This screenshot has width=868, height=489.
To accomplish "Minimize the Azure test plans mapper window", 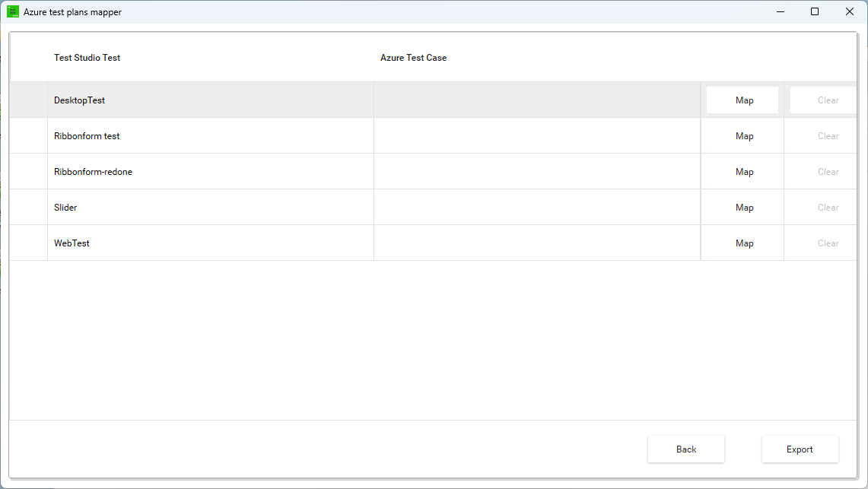I will tap(781, 11).
